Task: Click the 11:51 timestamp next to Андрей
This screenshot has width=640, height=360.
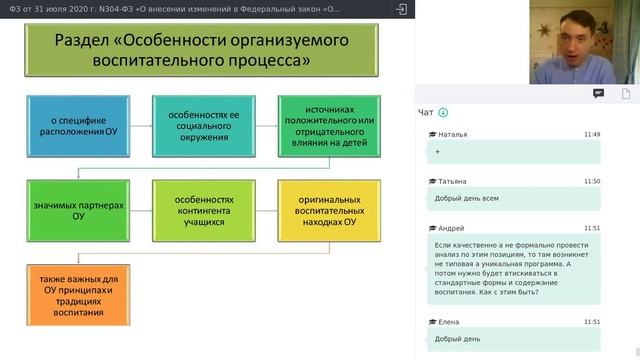Action: pyautogui.click(x=592, y=228)
